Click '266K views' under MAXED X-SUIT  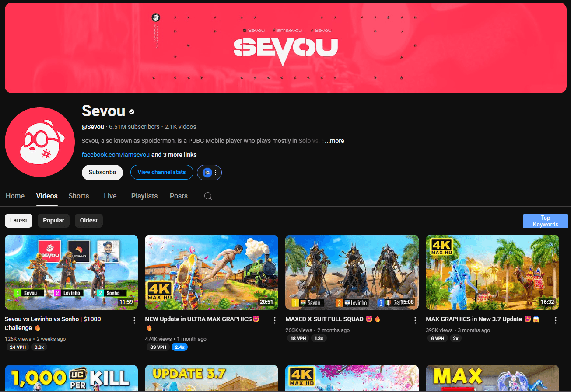click(x=299, y=330)
